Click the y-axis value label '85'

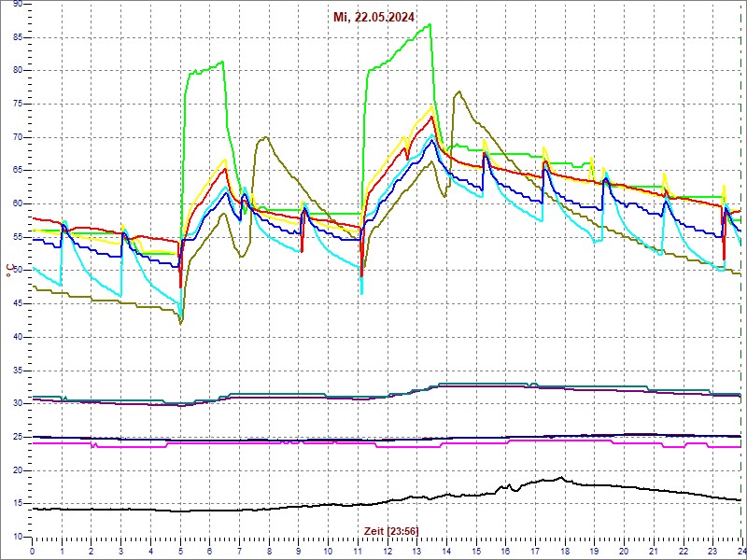(x=18, y=37)
